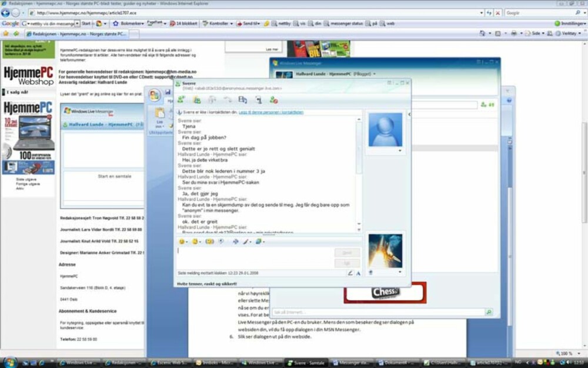Click the HjemmePC magazine cover image in sidebar
Screen dimensions: 588x368
coord(28,138)
